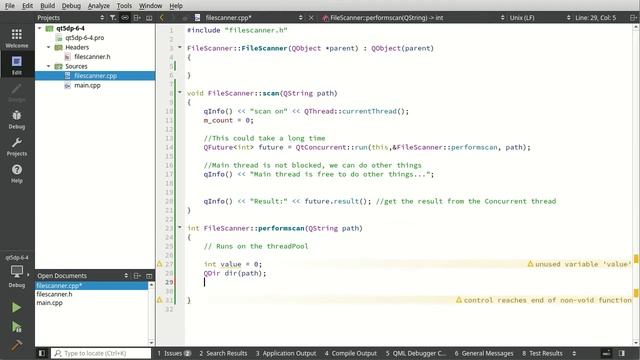
Task: Open the Welcome mode
Action: coord(17,38)
